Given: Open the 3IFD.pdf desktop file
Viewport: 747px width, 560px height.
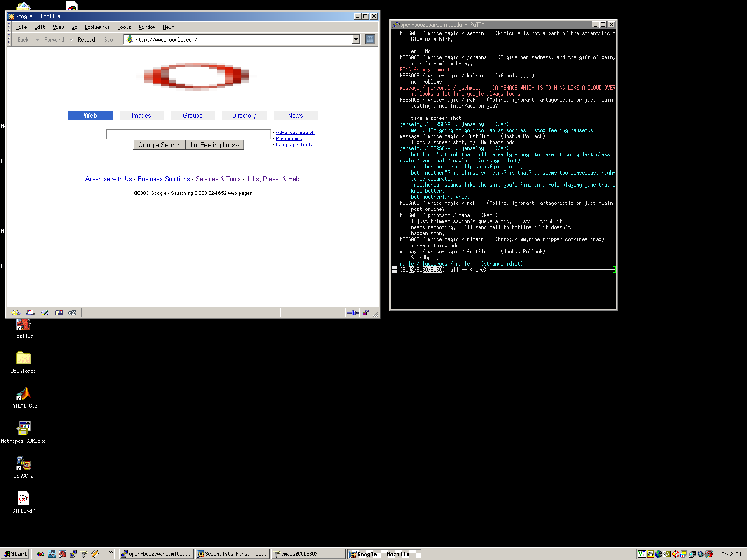Looking at the screenshot, I should pyautogui.click(x=23, y=500).
